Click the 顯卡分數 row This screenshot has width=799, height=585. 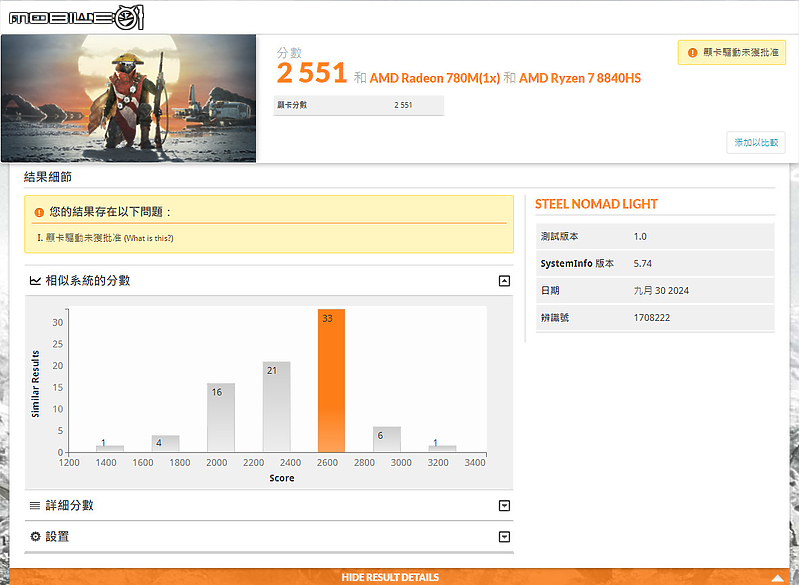click(359, 105)
